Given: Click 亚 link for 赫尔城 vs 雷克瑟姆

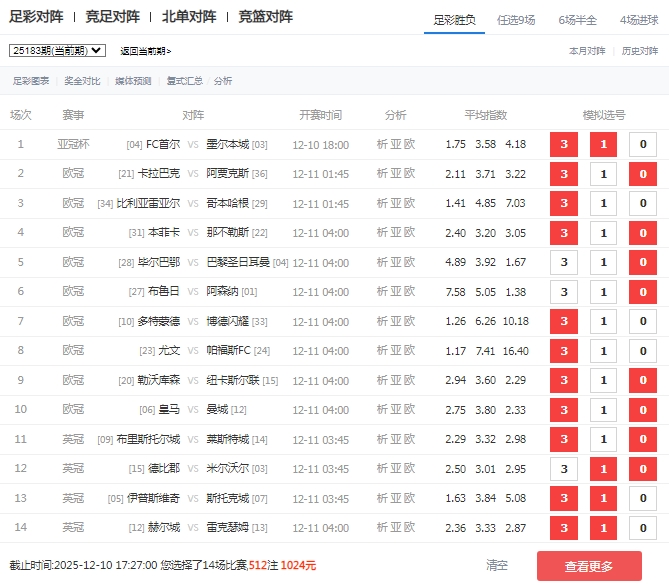Looking at the screenshot, I should coord(396,528).
